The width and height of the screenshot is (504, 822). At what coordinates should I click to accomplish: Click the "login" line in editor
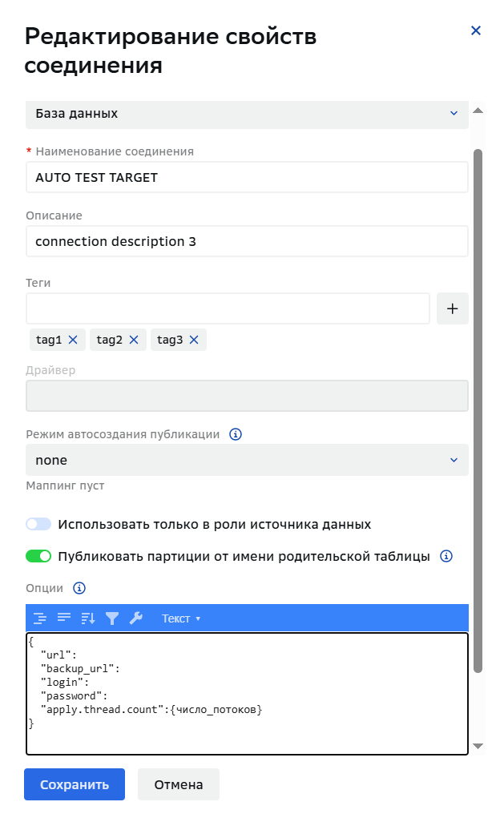click(65, 682)
